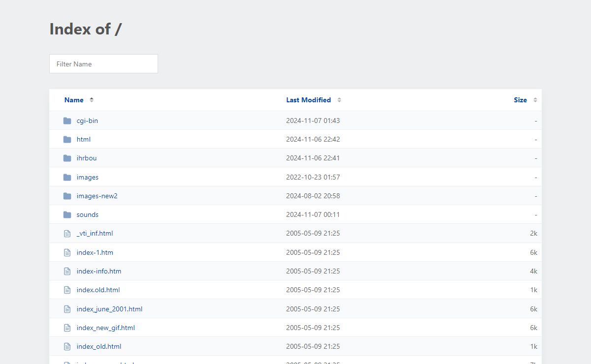Click the 2k size of _vti_inf.html
The image size is (591, 364).
point(533,233)
